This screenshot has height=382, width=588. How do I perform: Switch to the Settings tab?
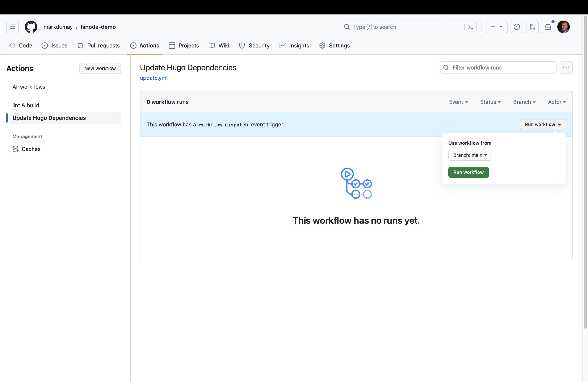[334, 45]
